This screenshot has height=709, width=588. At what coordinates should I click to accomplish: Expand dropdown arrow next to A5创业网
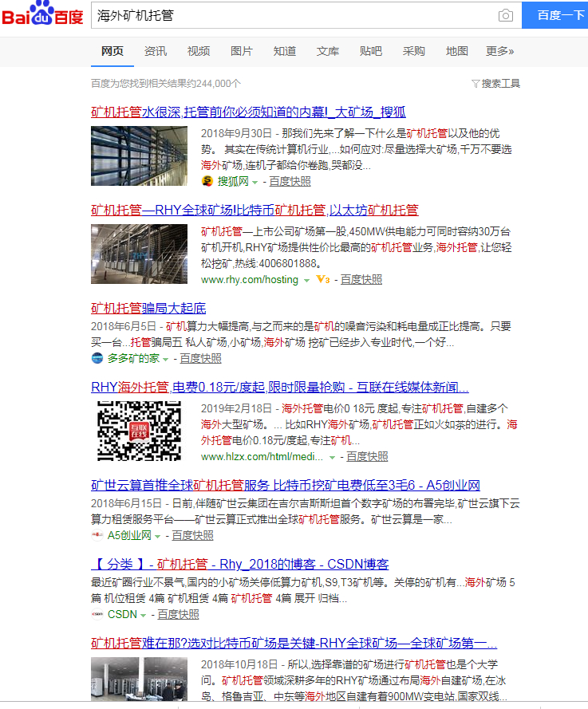click(157, 536)
